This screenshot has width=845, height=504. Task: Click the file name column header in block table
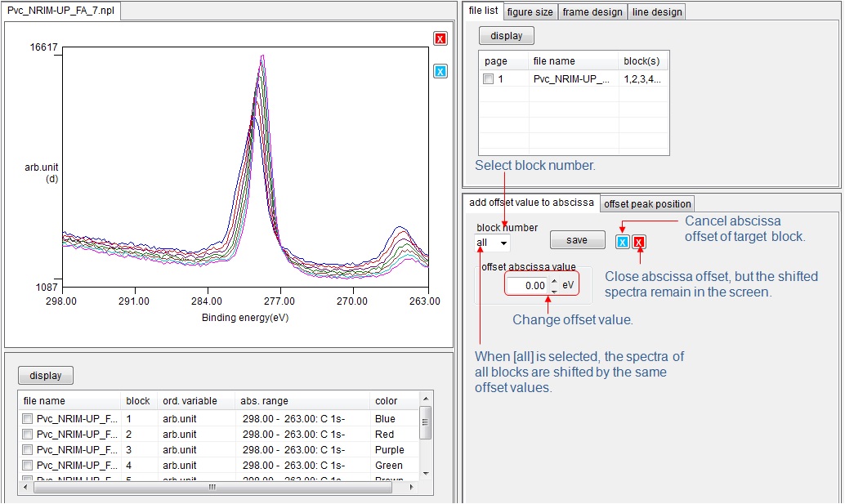pyautogui.click(x=69, y=401)
